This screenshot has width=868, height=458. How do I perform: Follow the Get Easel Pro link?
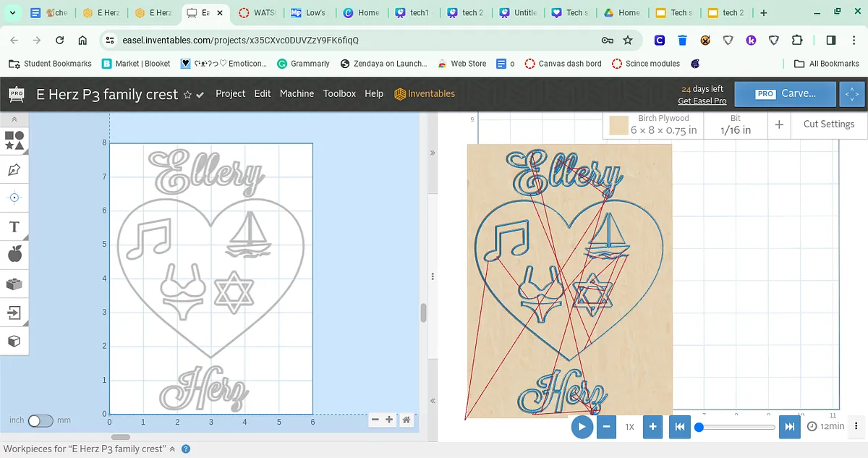[702, 101]
